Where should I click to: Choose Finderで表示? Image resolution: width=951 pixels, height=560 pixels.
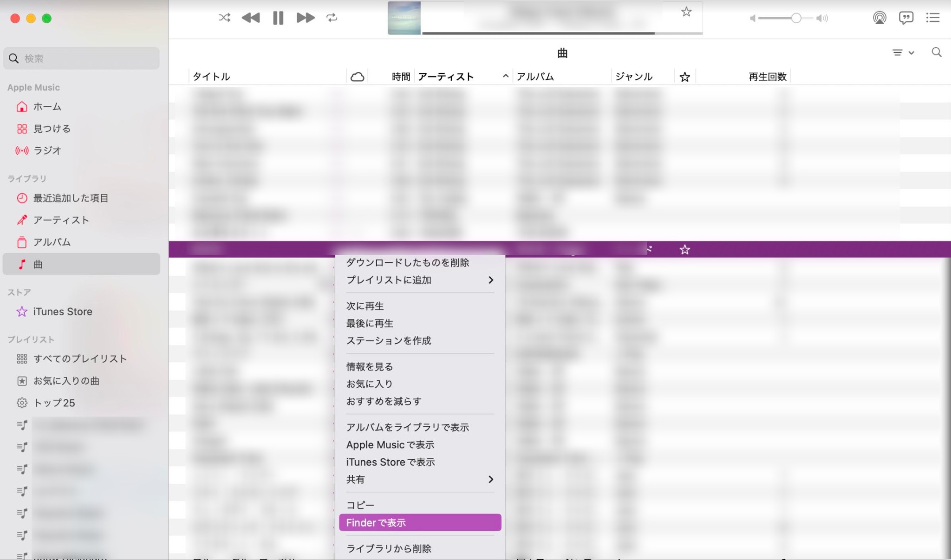420,522
